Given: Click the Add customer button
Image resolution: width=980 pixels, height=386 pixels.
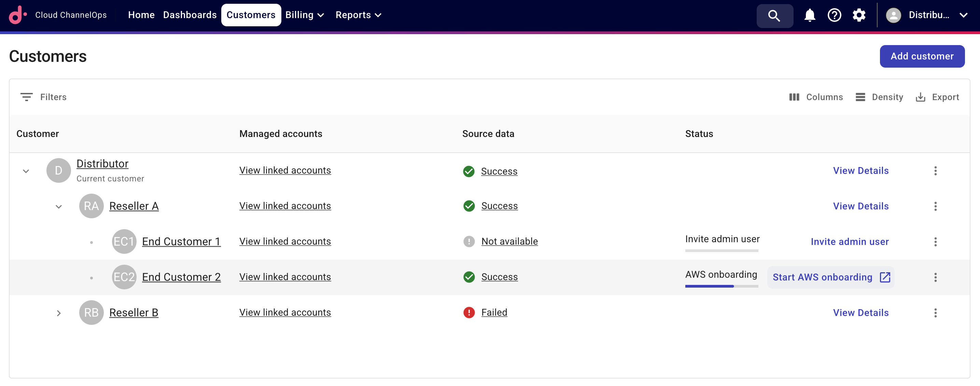Looking at the screenshot, I should (922, 56).
